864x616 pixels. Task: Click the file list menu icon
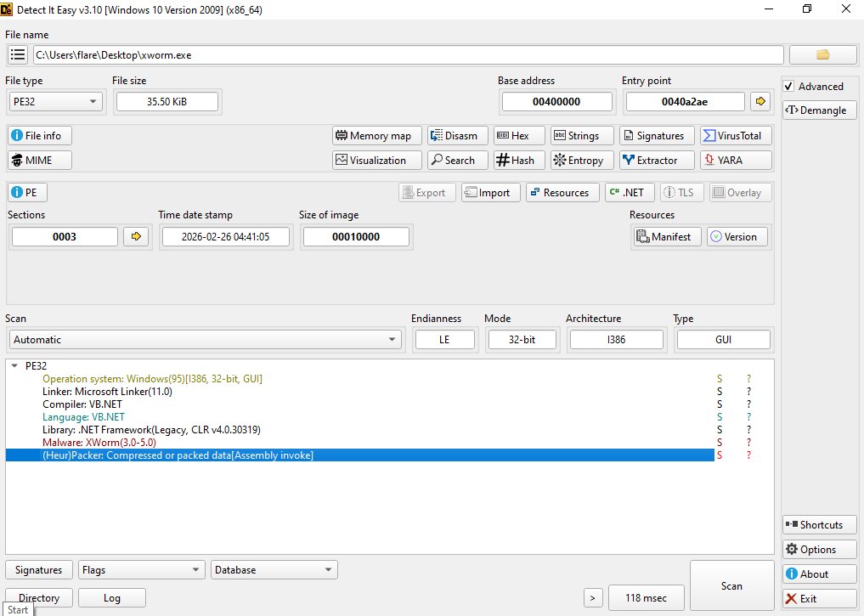pos(18,55)
